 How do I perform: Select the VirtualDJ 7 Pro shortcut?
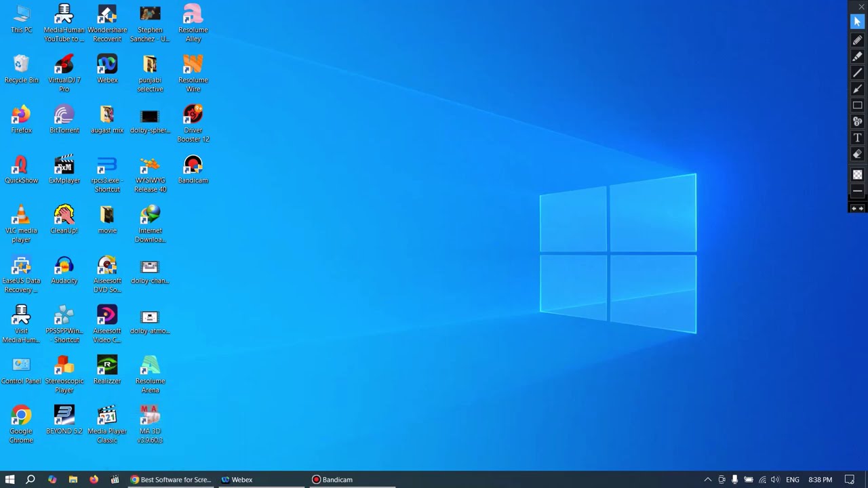(64, 73)
